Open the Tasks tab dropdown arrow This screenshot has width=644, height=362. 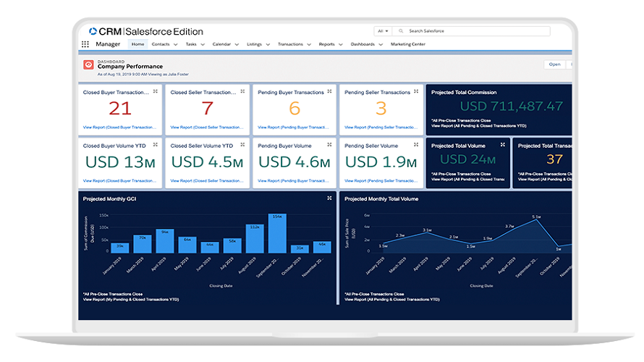(203, 44)
